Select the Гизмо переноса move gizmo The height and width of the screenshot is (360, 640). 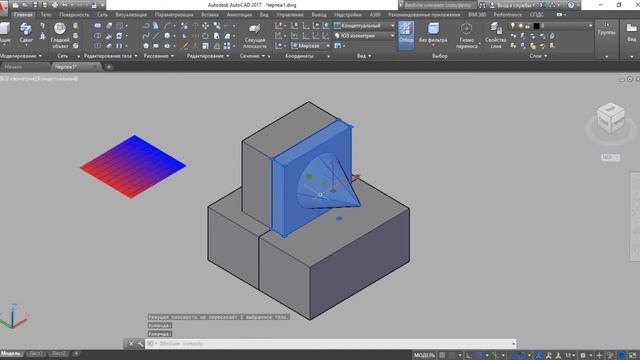click(467, 35)
